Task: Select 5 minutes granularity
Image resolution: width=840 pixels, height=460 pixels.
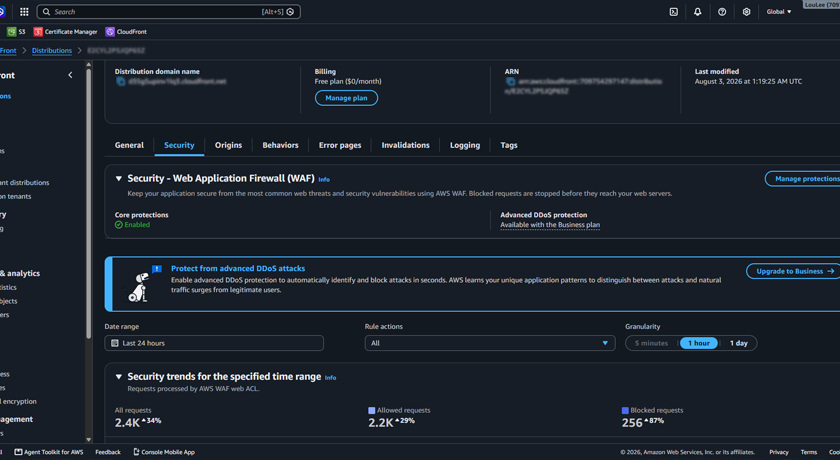Action: pyautogui.click(x=651, y=343)
